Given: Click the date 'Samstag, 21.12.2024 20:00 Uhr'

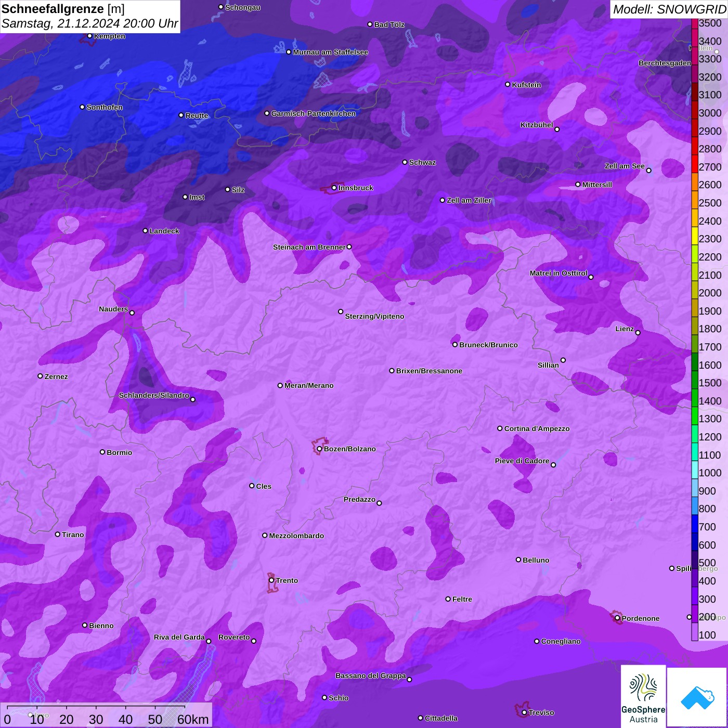Looking at the screenshot, I should [x=90, y=23].
